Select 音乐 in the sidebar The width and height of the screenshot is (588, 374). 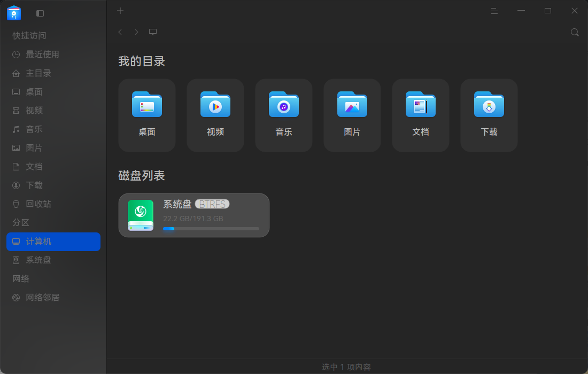(x=53, y=129)
